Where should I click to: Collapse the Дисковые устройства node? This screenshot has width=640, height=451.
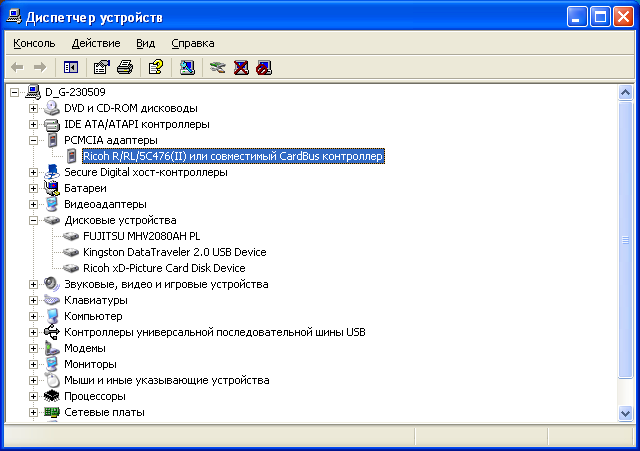coord(34,220)
